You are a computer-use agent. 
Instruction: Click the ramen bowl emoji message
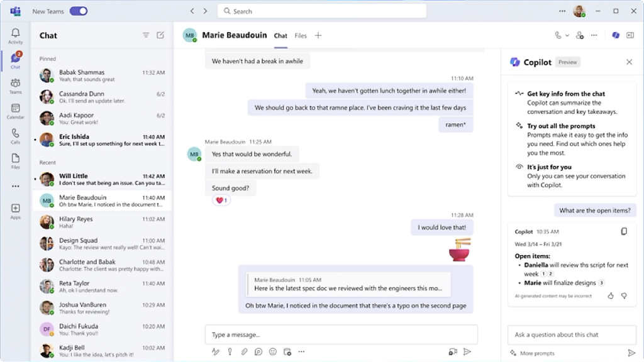460,250
